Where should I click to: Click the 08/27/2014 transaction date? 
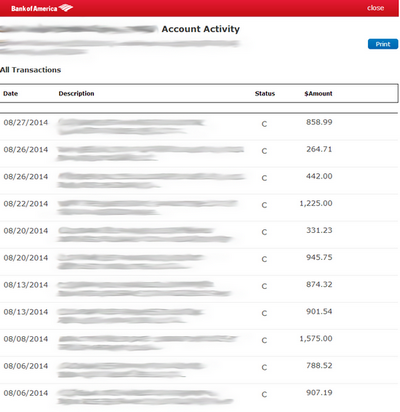pyautogui.click(x=26, y=122)
